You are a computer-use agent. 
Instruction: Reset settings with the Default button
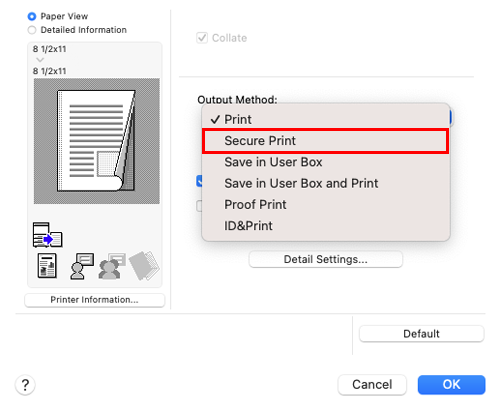click(421, 334)
